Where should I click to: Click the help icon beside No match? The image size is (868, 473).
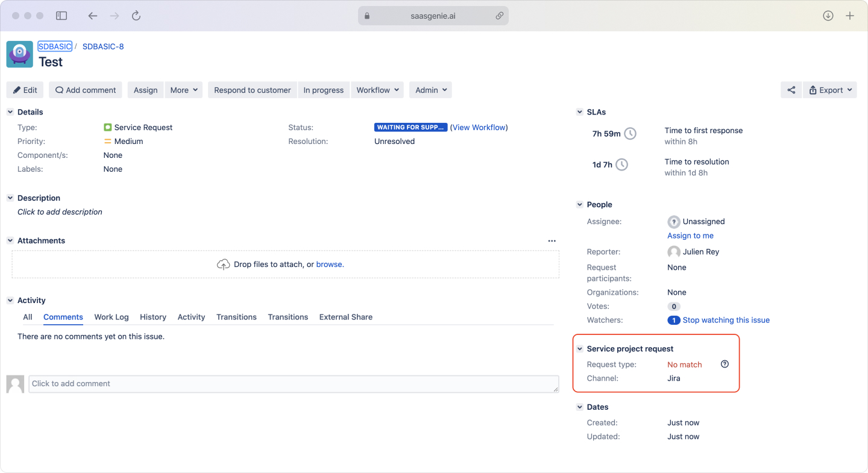pos(725,364)
